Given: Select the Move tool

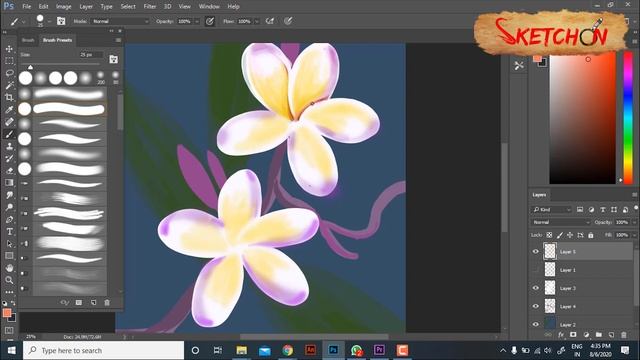Looking at the screenshot, I should click(x=9, y=49).
